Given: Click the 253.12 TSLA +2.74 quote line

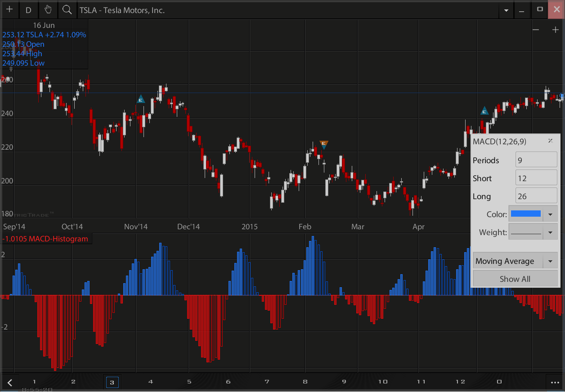Looking at the screenshot, I should pyautogui.click(x=44, y=35).
